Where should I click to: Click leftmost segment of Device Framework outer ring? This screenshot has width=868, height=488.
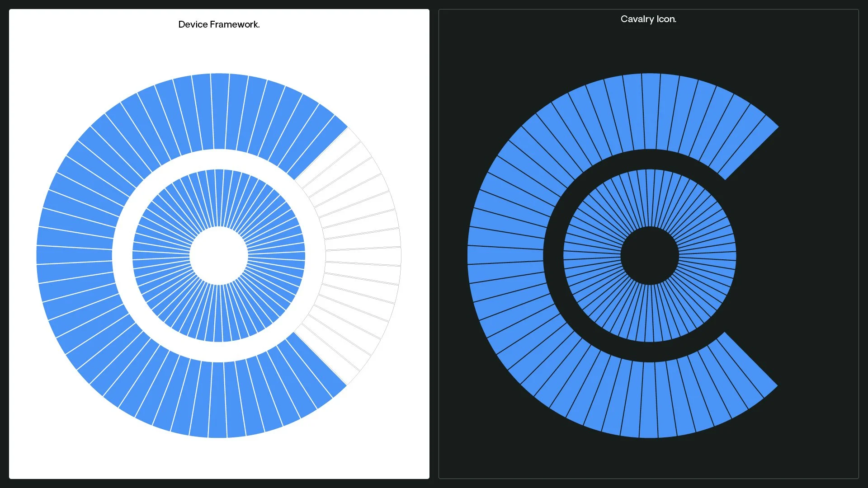pyautogui.click(x=74, y=255)
